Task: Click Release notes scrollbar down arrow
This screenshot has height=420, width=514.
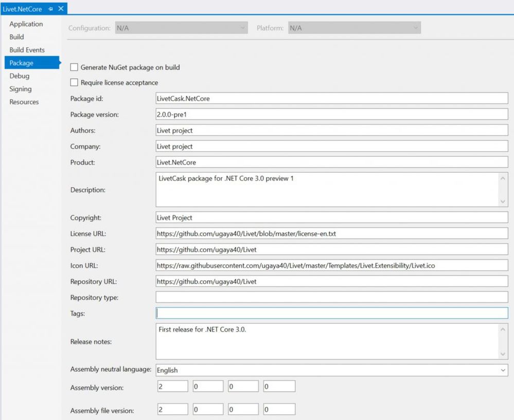Action: click(503, 354)
